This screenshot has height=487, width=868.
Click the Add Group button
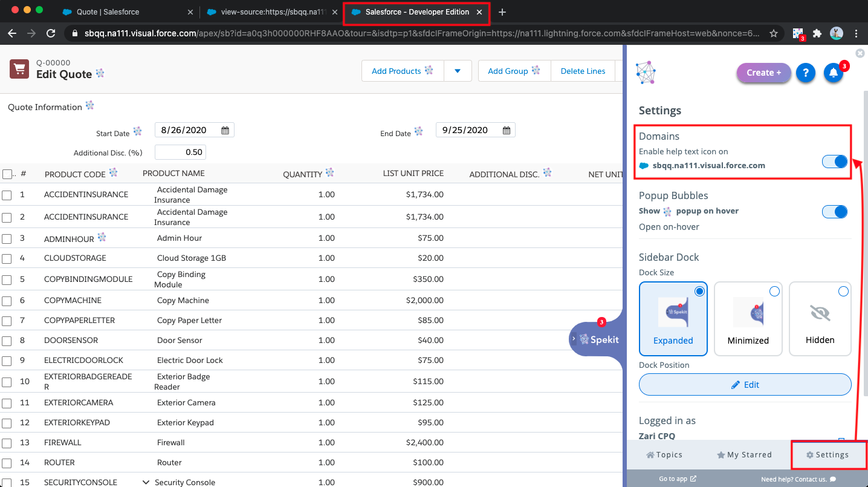[x=514, y=71]
